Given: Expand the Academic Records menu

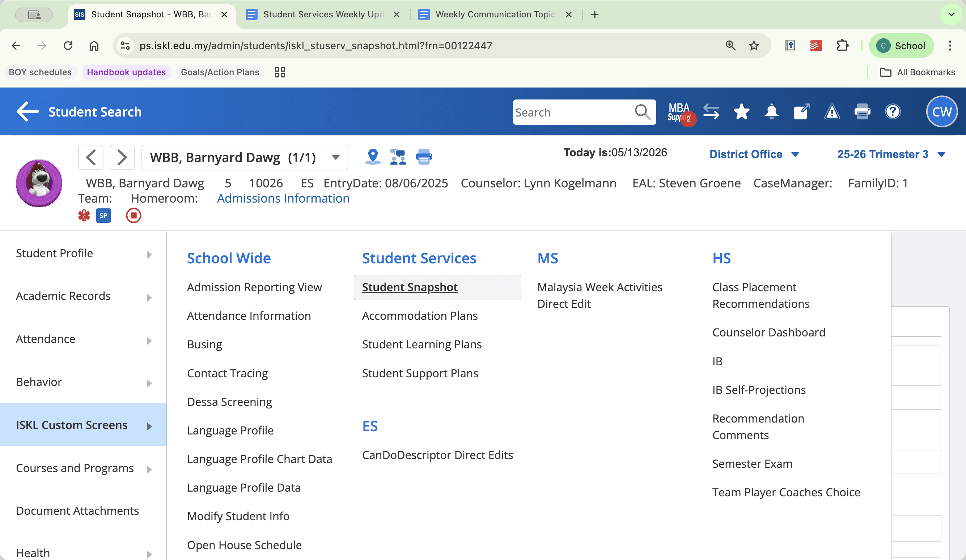Looking at the screenshot, I should coord(83,296).
